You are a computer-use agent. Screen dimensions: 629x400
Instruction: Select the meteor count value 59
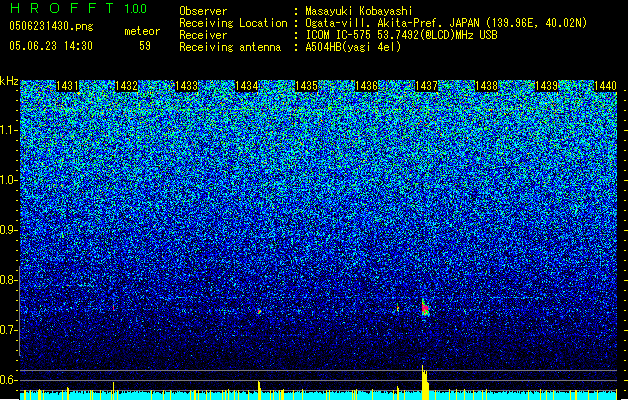(145, 46)
